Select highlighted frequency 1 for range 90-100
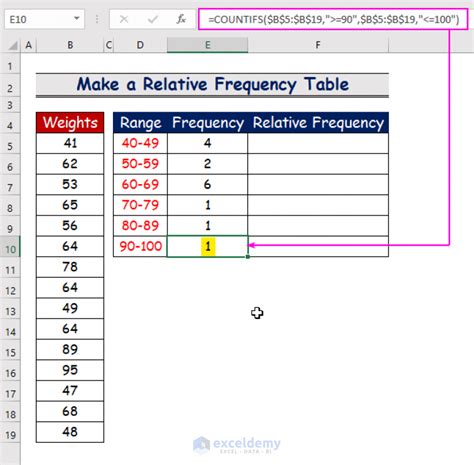Screen dimensions: 474x465 click(207, 247)
